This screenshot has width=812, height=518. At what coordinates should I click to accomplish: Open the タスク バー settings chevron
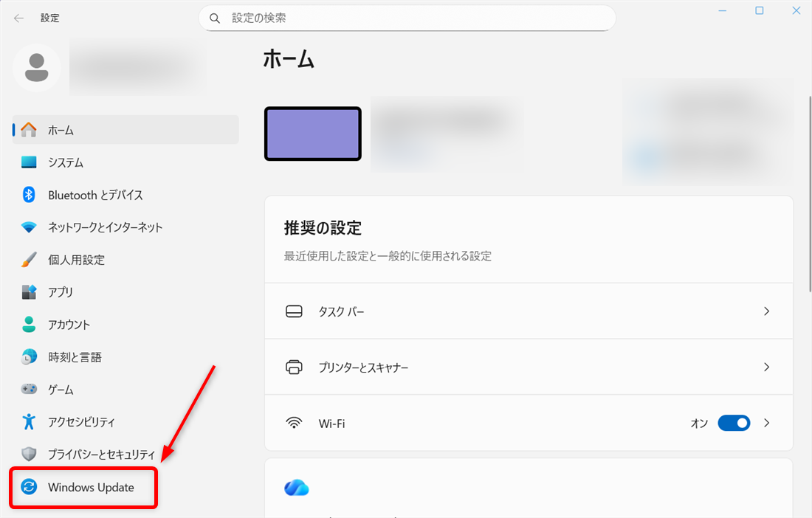766,311
